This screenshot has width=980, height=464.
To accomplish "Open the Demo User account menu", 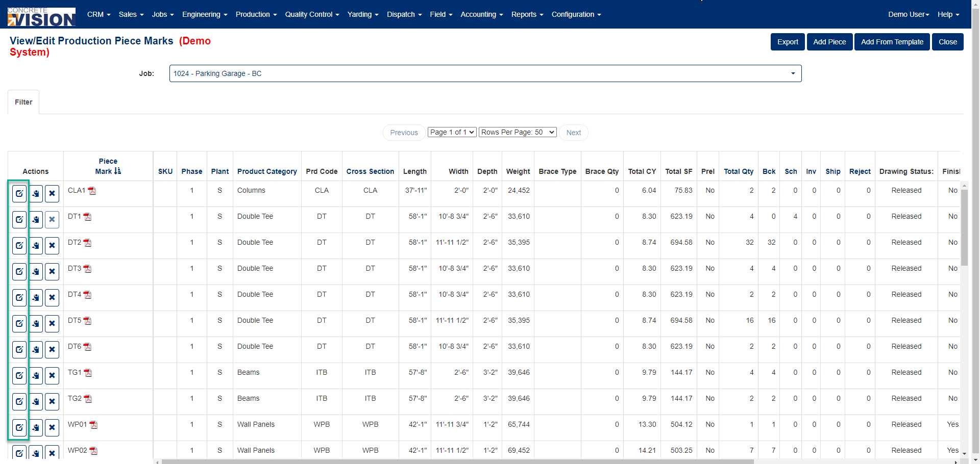I will click(x=909, y=14).
